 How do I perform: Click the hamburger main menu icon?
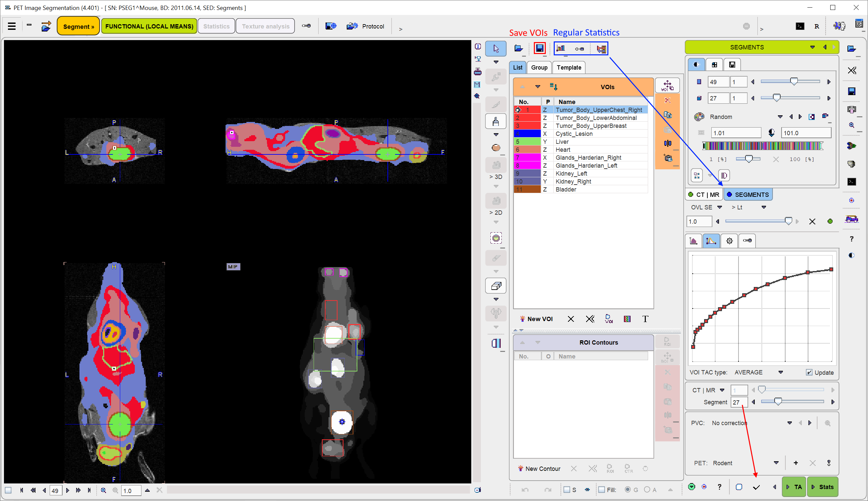pos(12,26)
